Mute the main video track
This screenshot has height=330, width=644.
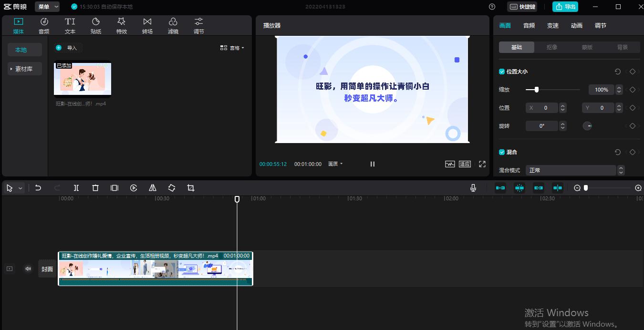pyautogui.click(x=28, y=269)
